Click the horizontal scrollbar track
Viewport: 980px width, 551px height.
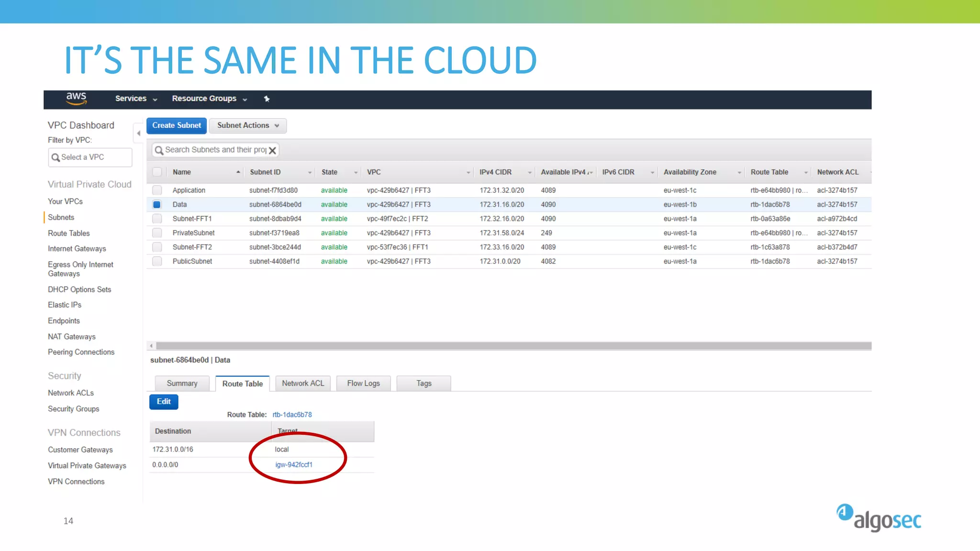coord(513,346)
